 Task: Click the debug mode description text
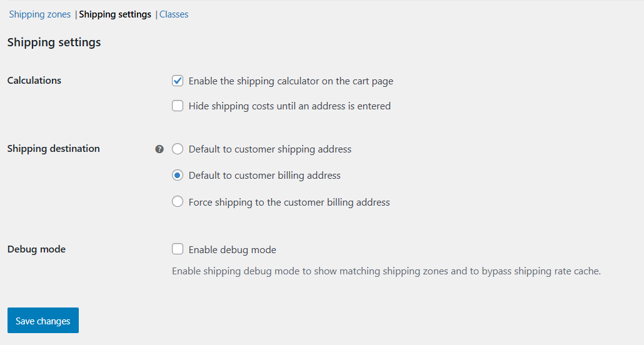tap(386, 271)
